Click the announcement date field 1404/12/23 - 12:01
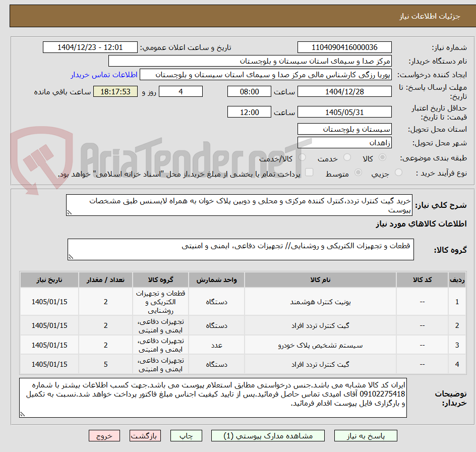This screenshot has height=452, width=476. coord(90,47)
